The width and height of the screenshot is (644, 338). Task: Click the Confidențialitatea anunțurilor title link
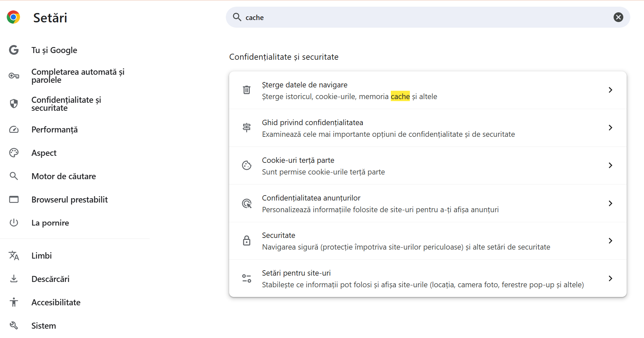pos(311,198)
